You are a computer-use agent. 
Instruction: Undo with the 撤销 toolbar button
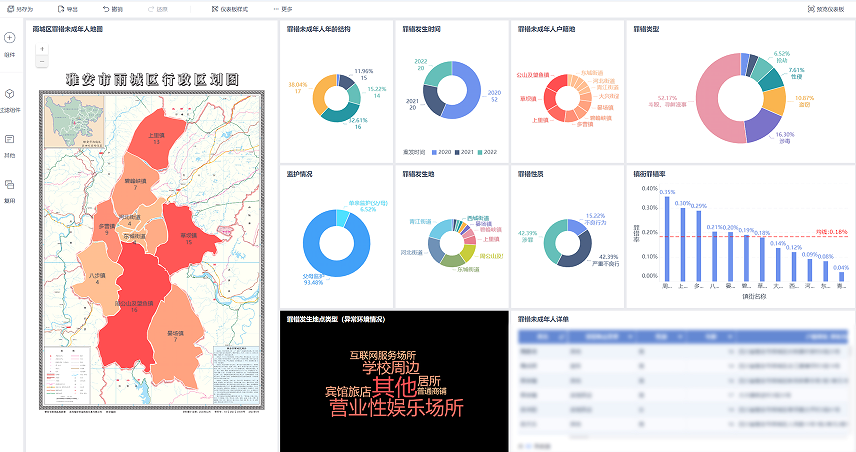click(x=112, y=9)
